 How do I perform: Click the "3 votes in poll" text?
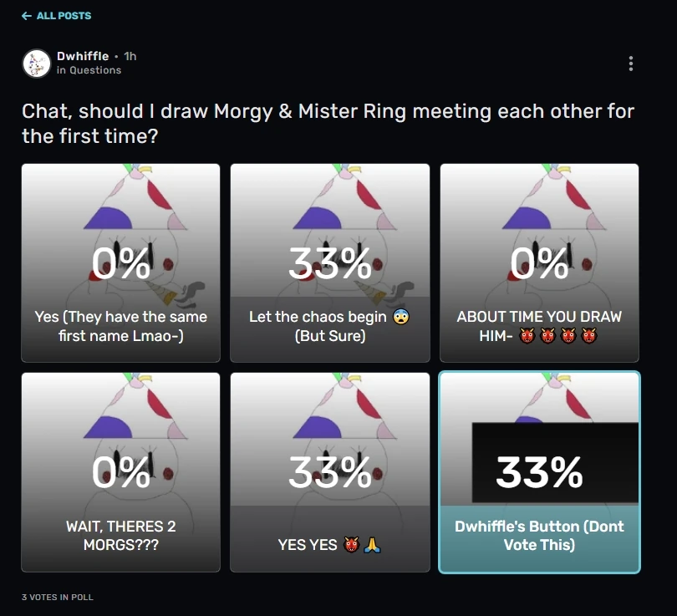pyautogui.click(x=58, y=597)
